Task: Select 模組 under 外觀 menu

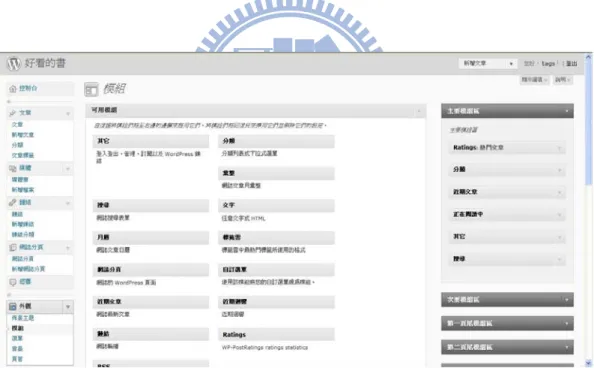Action: point(17,328)
